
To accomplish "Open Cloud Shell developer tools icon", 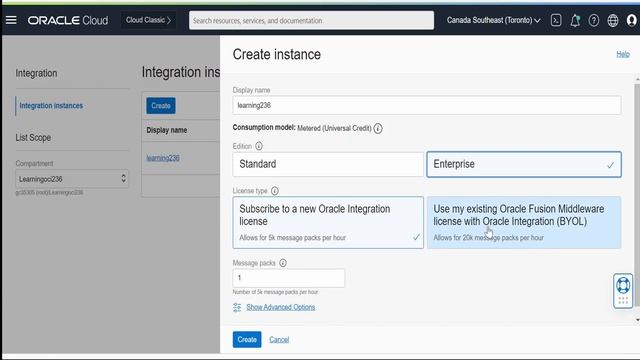I will point(556,20).
